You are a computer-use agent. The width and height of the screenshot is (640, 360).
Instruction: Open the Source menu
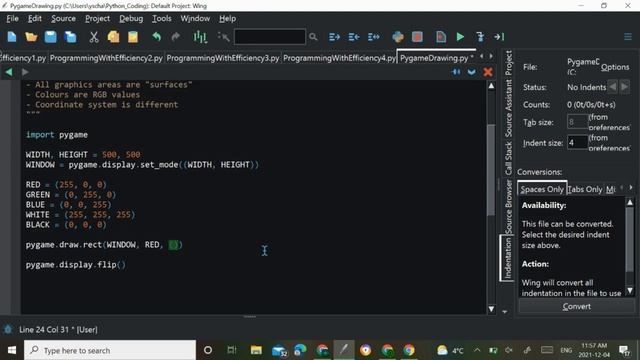(x=63, y=19)
